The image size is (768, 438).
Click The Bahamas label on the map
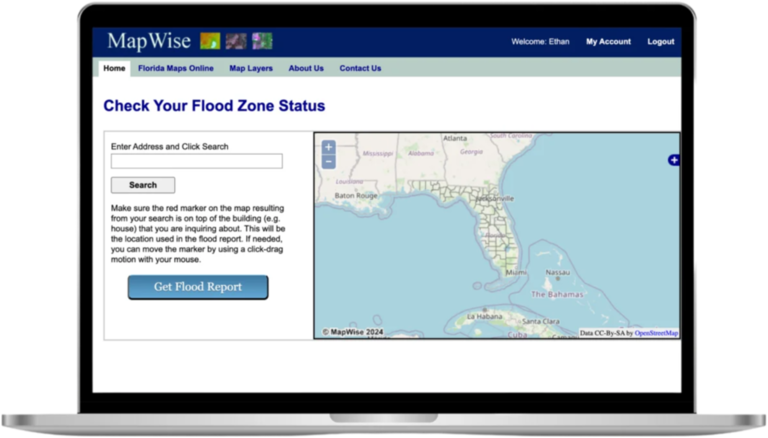(557, 294)
